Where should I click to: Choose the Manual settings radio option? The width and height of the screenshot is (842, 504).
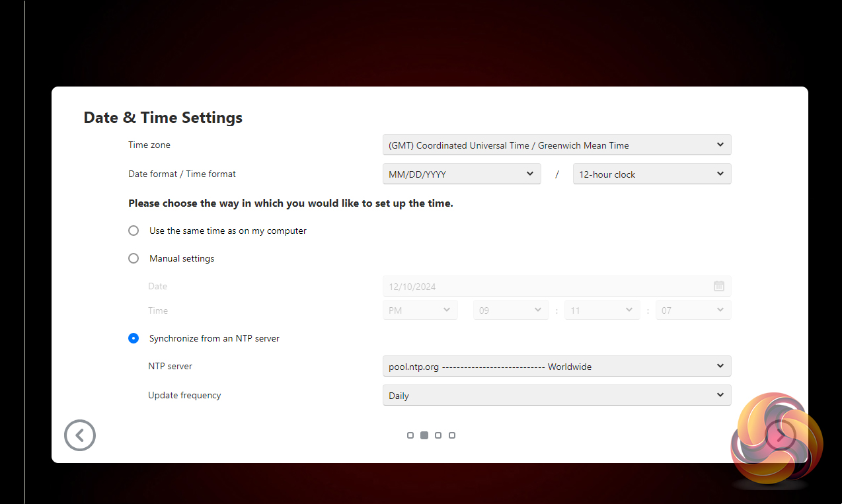(x=134, y=258)
